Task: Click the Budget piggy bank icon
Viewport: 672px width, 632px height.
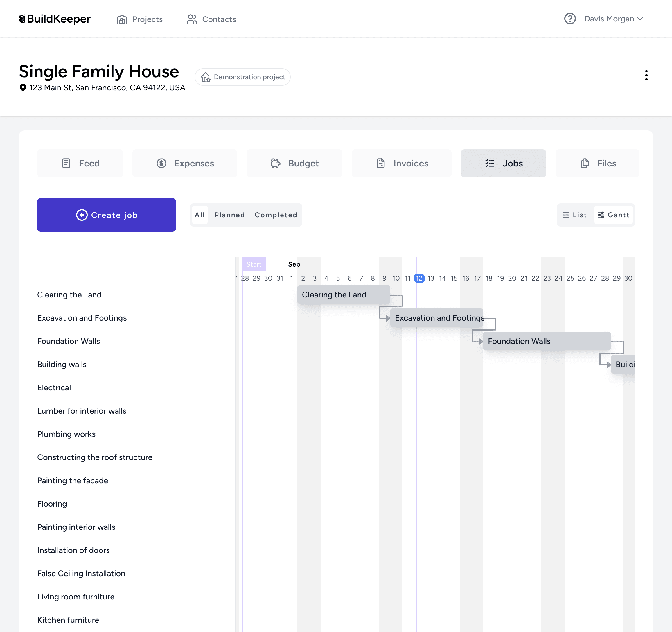Action: coord(276,163)
